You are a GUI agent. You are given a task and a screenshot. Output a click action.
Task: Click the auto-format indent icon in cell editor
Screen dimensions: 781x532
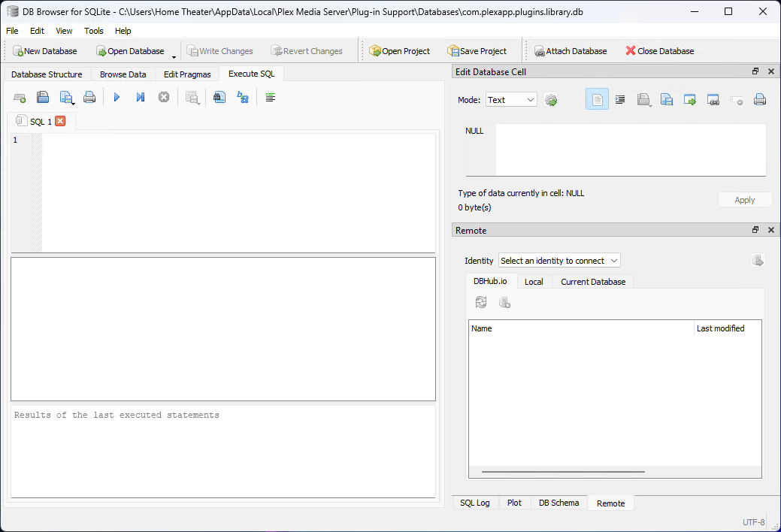(x=620, y=100)
